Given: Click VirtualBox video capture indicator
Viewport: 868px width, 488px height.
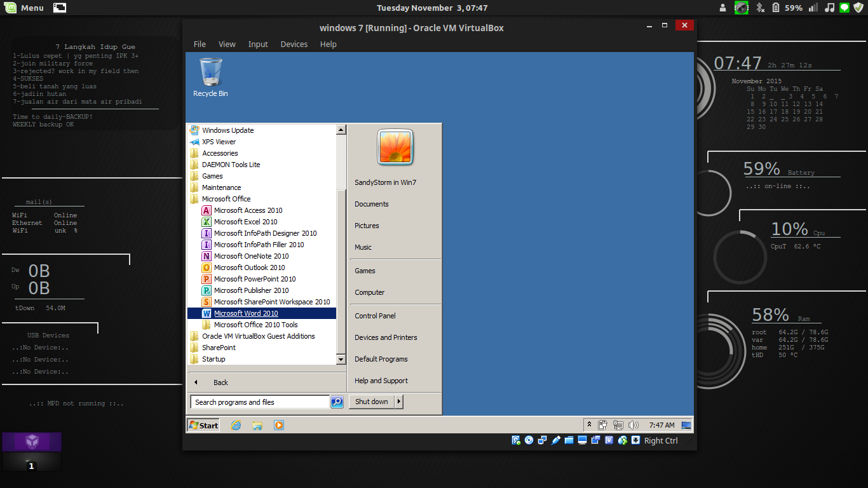Looking at the screenshot, I should pos(595,440).
